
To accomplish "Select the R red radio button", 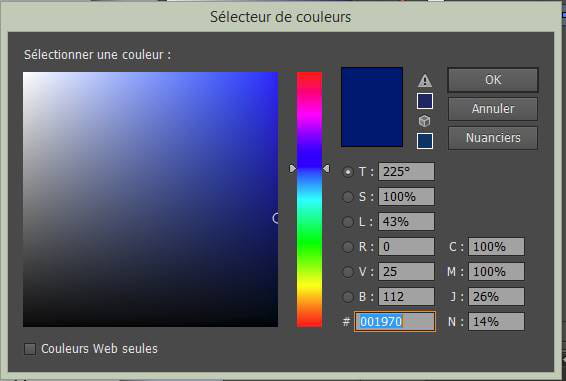I will click(x=348, y=247).
